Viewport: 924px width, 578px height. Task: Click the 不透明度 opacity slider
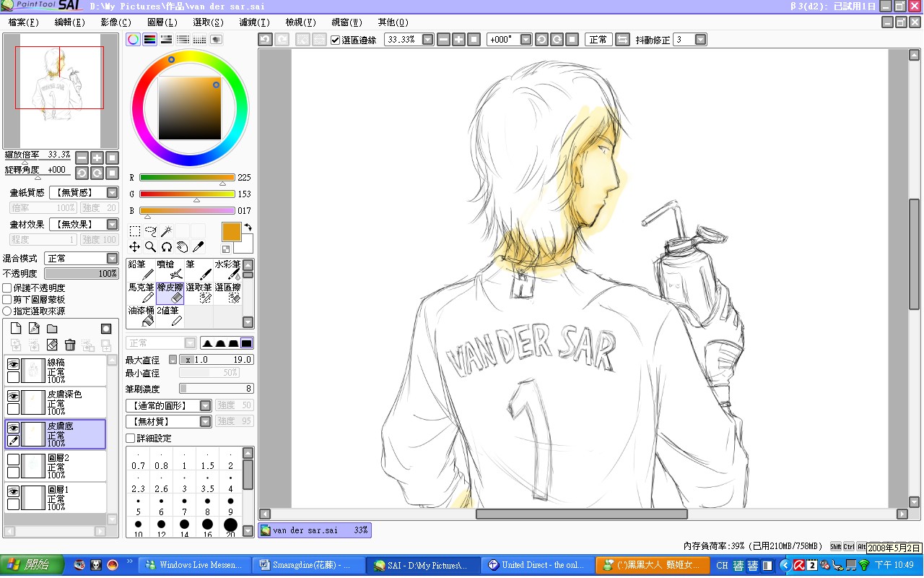pyautogui.click(x=82, y=274)
